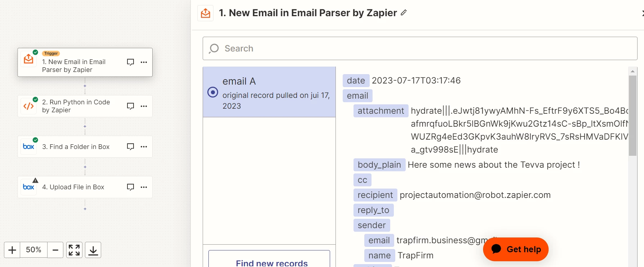Click the step title in the panel header
The image size is (644, 267).
tap(308, 13)
